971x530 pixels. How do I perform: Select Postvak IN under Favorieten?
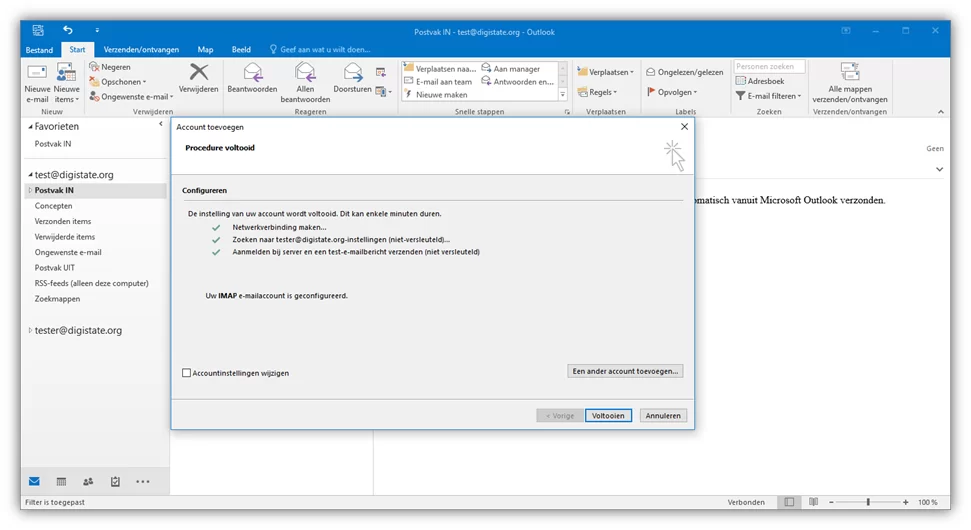point(53,144)
